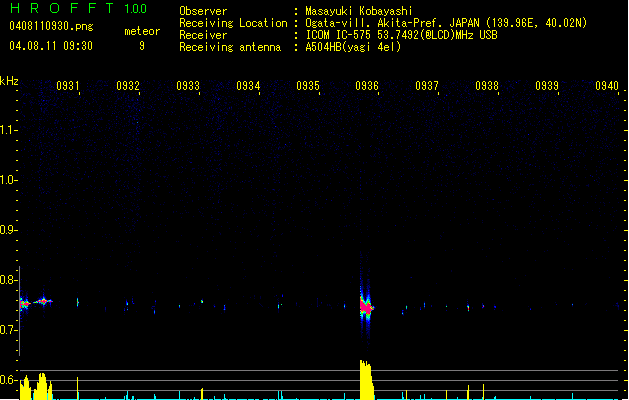Click the 04.08.11 09:30 date stamp
Image resolution: width=629 pixels, height=400 pixels.
(x=50, y=46)
